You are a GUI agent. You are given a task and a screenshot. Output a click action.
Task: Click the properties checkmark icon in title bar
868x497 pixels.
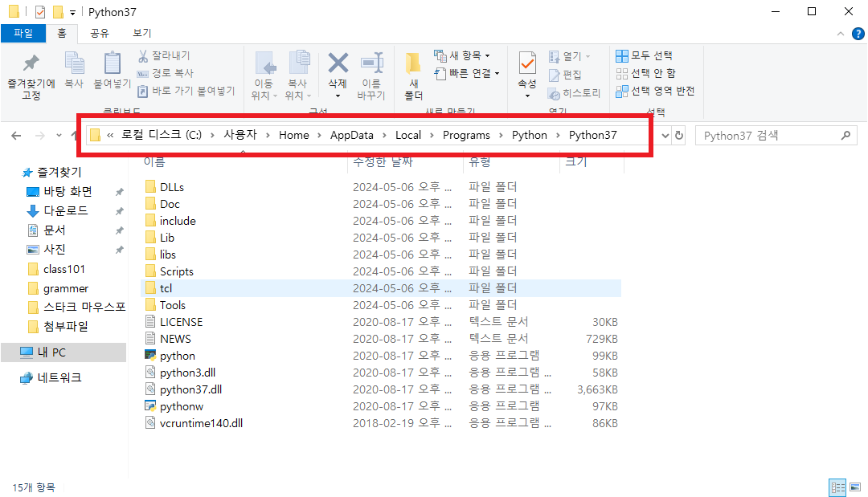point(40,11)
